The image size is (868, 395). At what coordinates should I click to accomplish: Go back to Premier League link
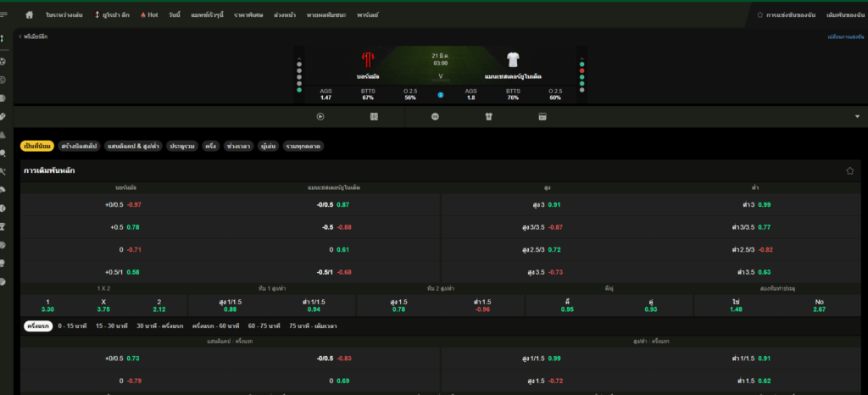[34, 36]
